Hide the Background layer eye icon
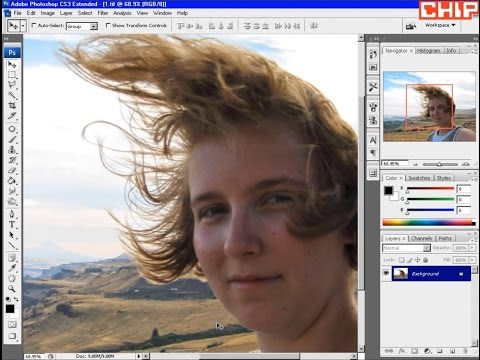480x360 pixels. (386, 273)
